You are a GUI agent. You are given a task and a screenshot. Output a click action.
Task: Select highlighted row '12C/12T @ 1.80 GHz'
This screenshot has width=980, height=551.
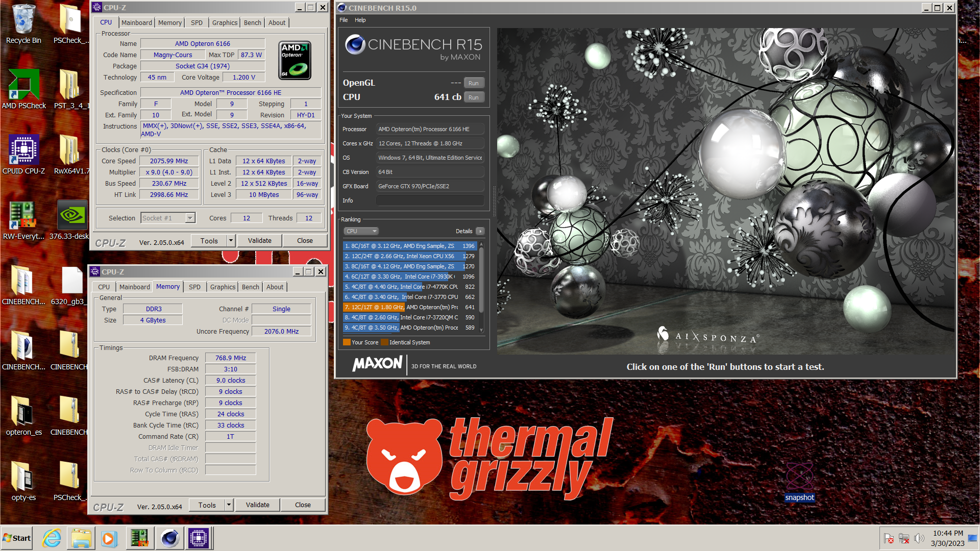coord(410,307)
